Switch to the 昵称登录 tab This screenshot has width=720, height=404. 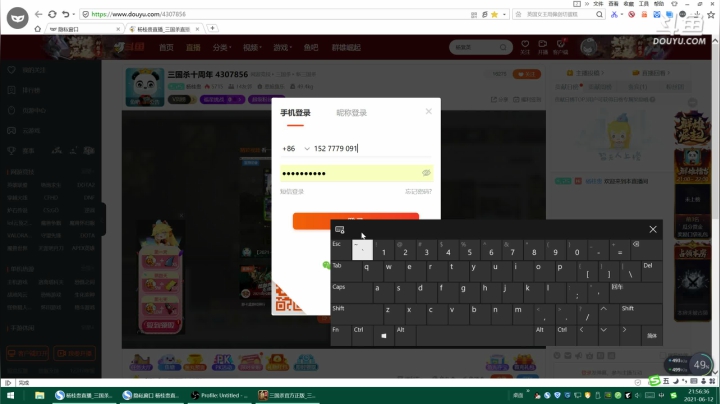[x=351, y=113]
